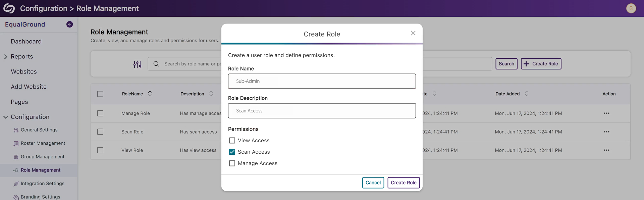
Task: Open the user avatar menu
Action: [x=631, y=8]
